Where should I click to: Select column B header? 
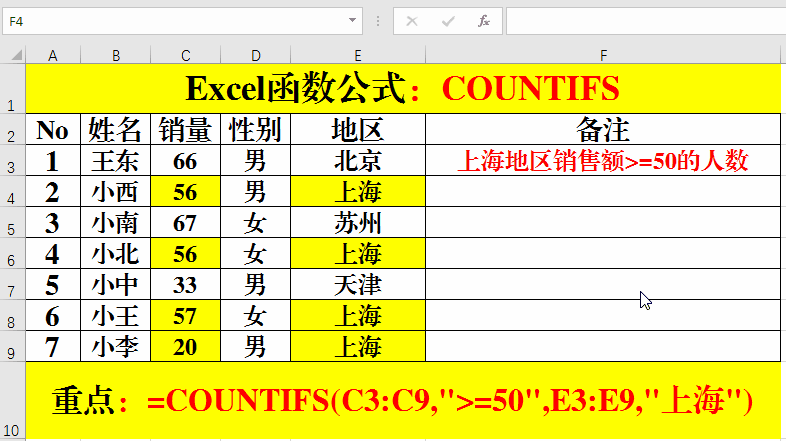click(x=116, y=55)
